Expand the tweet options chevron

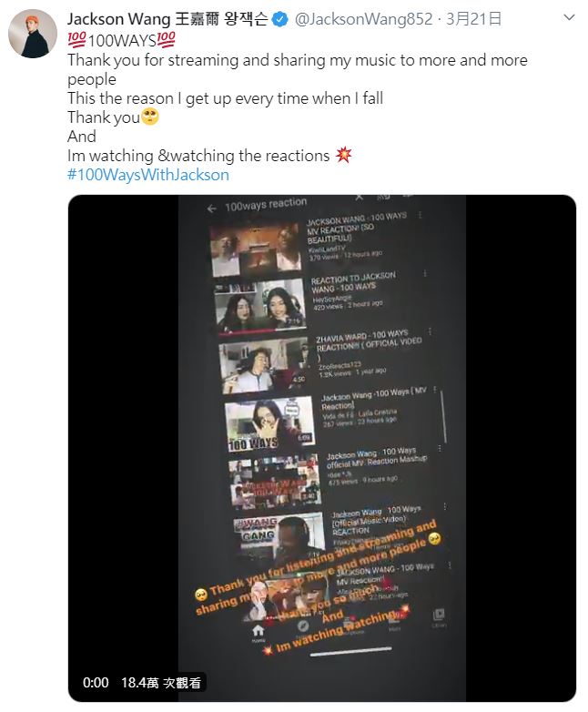[x=568, y=18]
